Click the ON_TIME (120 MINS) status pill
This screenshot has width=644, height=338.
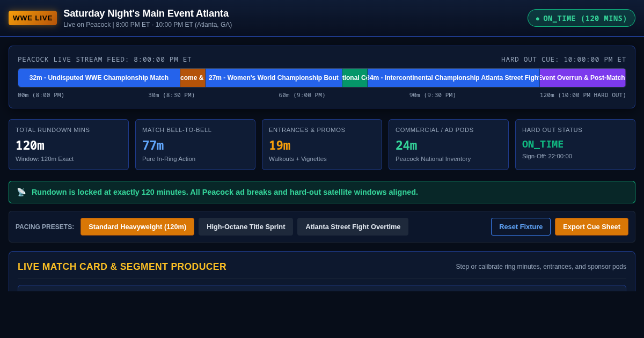coord(581,18)
